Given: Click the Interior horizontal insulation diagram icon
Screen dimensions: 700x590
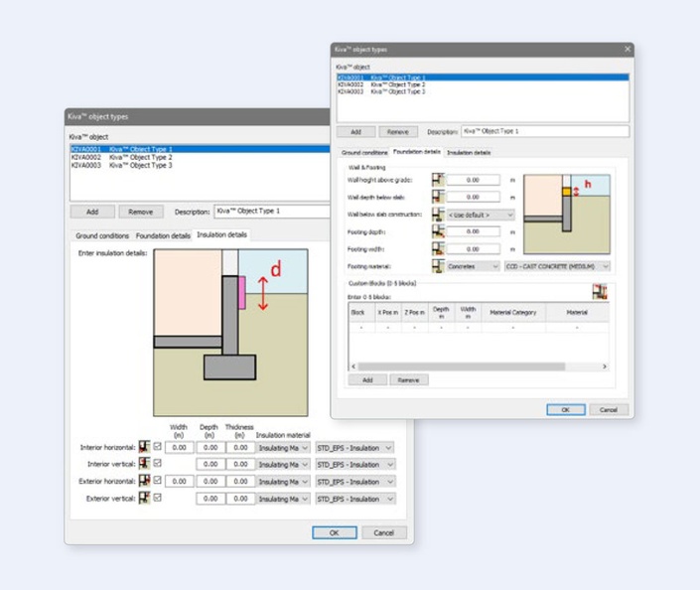Looking at the screenshot, I should (x=144, y=446).
